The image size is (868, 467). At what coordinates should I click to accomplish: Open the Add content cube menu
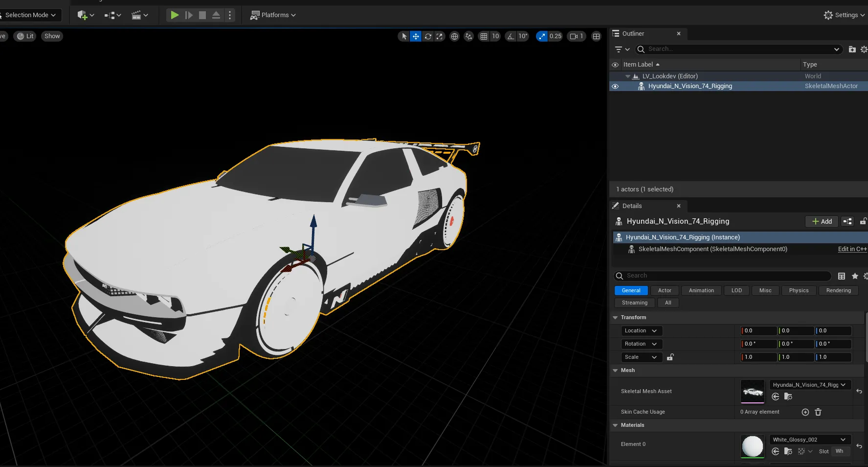click(86, 15)
